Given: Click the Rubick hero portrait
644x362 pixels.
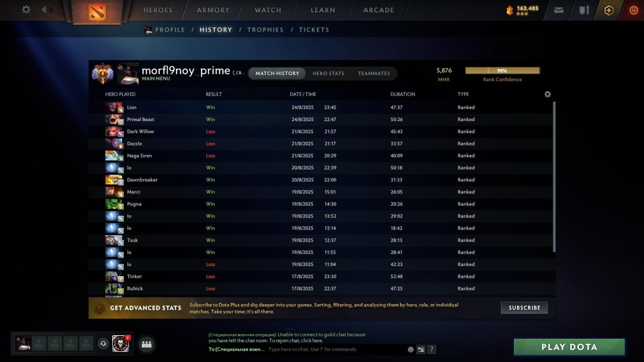Looking at the screenshot, I should (x=114, y=289).
